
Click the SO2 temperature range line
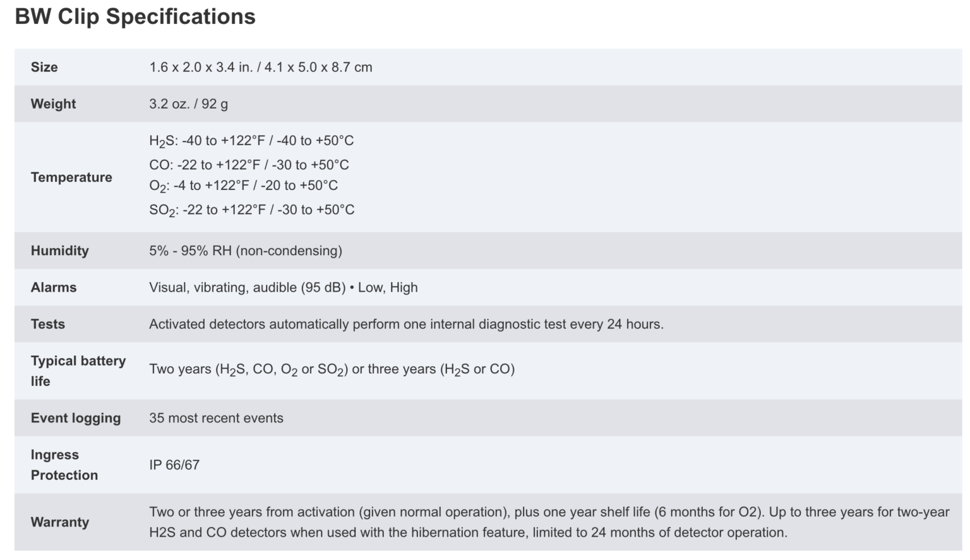coord(251,210)
